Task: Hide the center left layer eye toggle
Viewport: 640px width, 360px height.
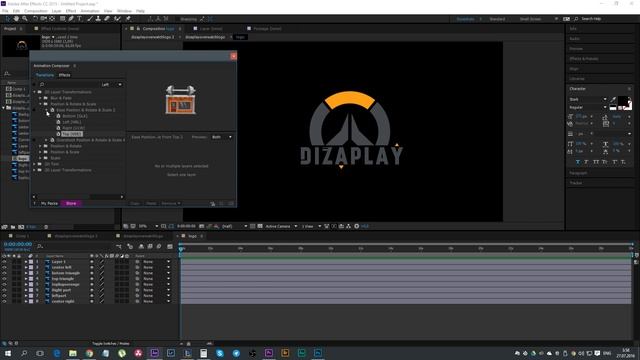Action: click(x=4, y=267)
